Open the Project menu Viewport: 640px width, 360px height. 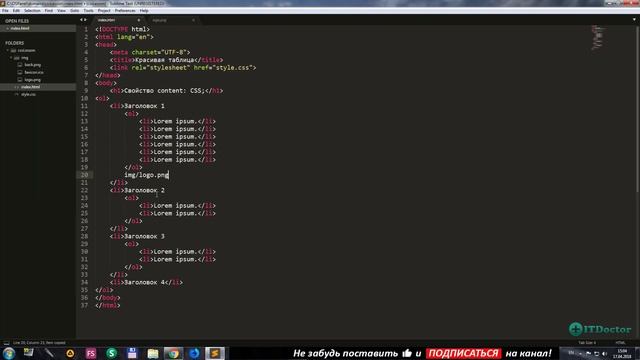coord(104,11)
